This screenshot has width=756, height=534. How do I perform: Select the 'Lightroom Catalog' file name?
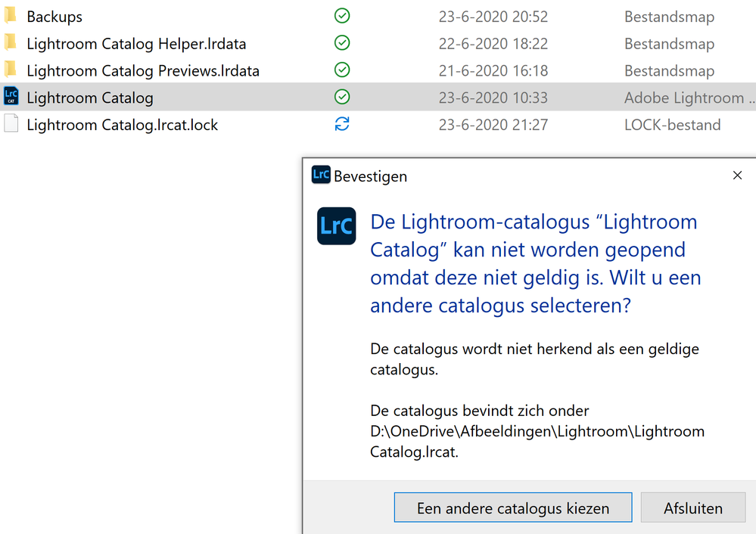pos(90,98)
